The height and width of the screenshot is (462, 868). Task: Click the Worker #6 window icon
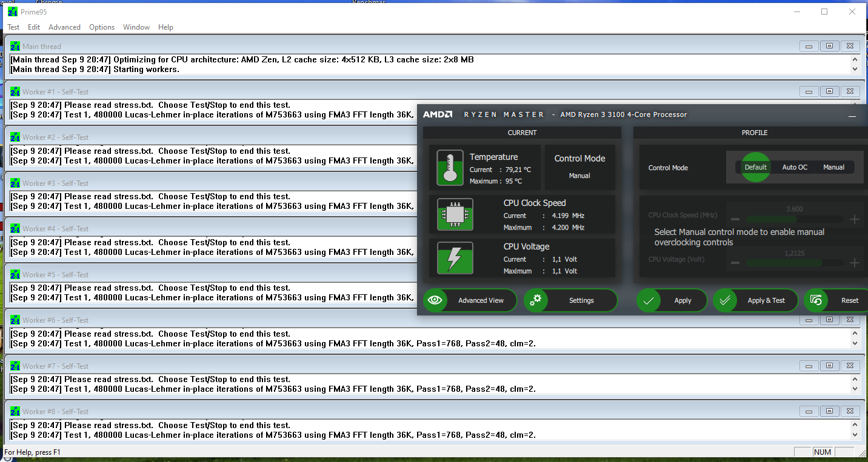click(15, 320)
